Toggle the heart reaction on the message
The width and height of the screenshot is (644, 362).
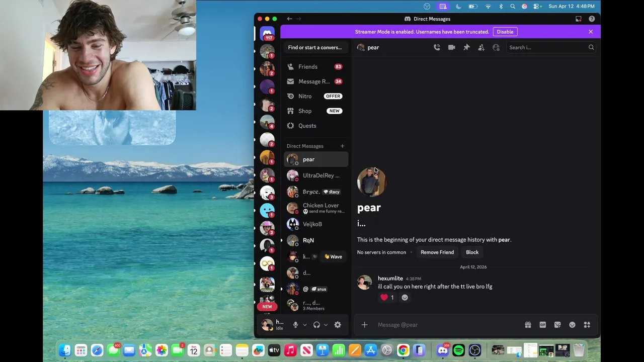click(388, 297)
